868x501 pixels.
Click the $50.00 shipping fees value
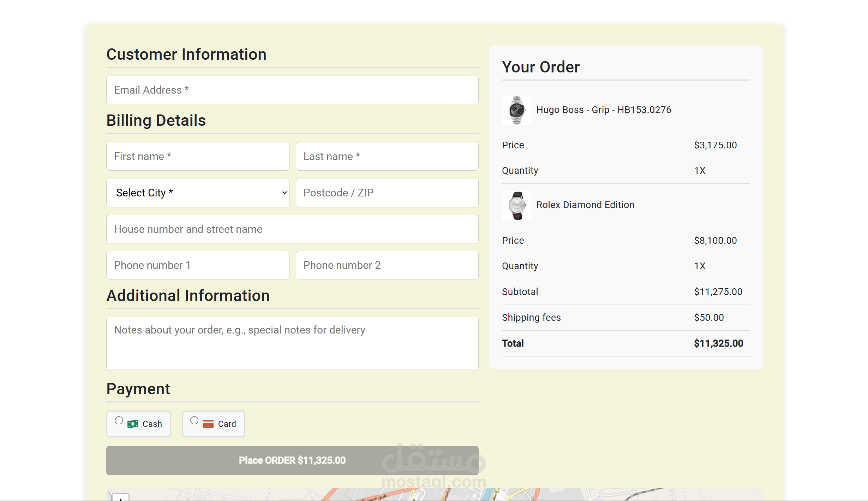coord(709,318)
